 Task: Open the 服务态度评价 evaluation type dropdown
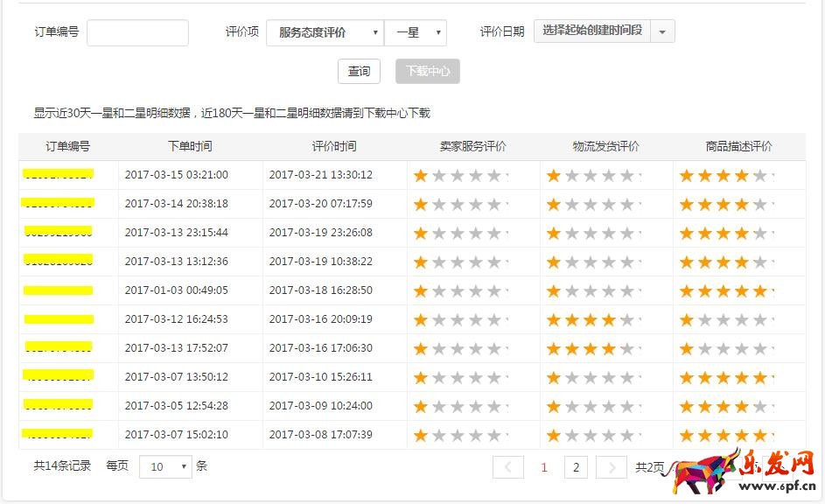[x=324, y=31]
